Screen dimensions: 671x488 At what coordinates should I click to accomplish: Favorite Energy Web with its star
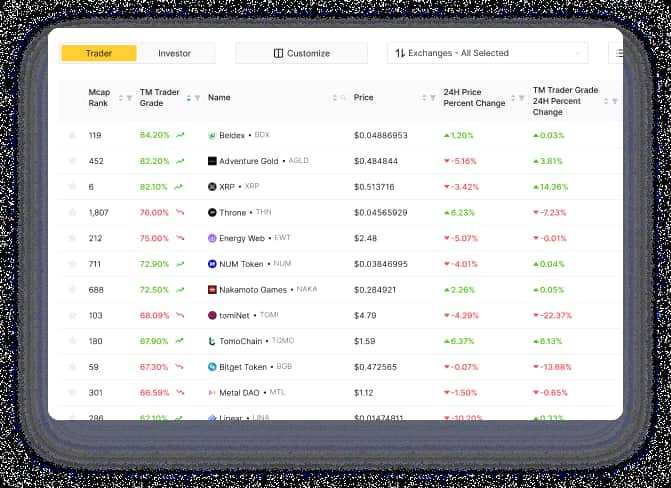[x=72, y=238]
